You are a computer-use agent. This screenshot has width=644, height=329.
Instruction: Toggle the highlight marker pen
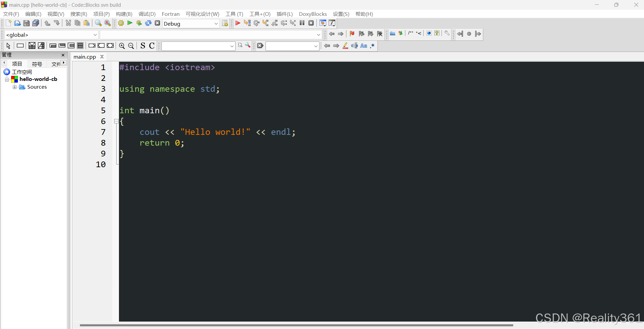click(x=345, y=46)
